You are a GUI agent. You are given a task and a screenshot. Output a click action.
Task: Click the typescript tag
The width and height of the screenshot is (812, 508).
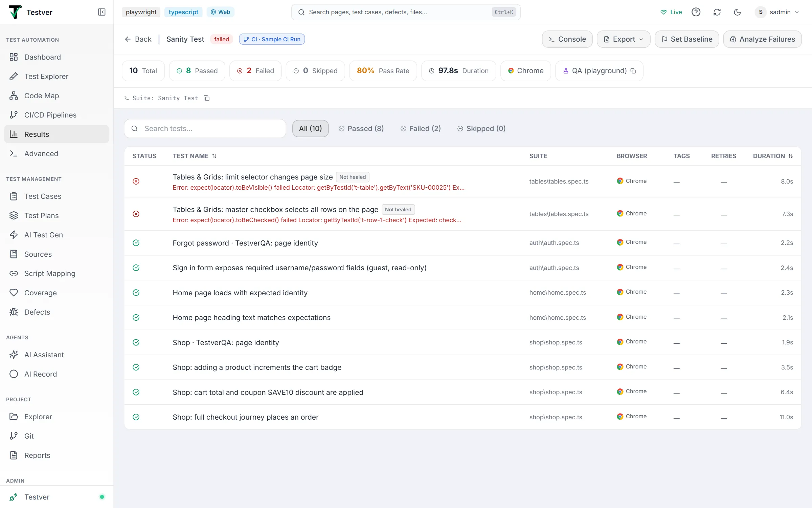[183, 12]
